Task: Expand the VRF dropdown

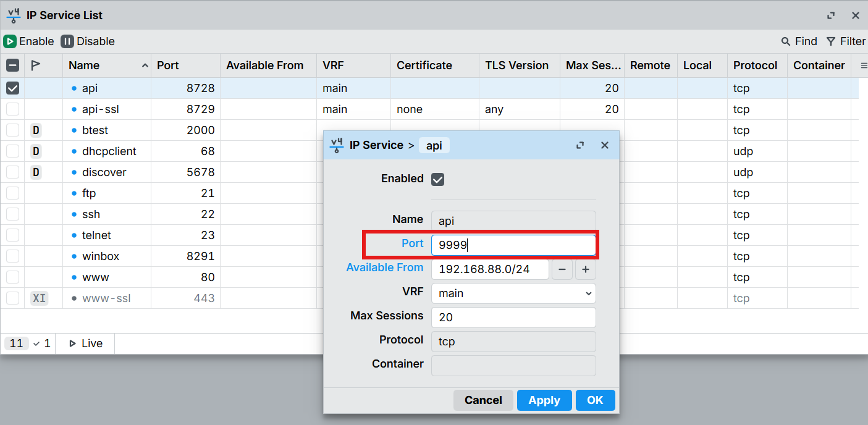Action: click(513, 293)
